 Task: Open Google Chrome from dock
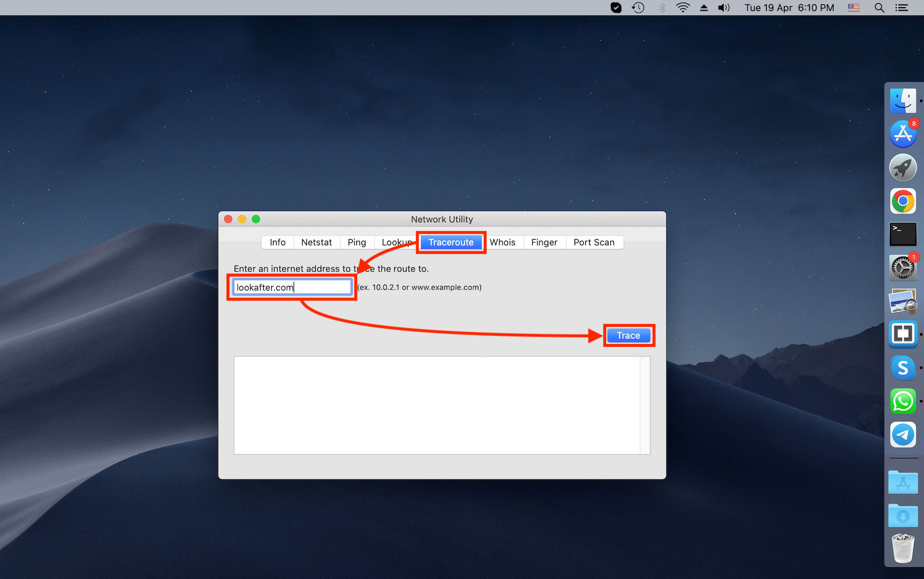coord(903,201)
